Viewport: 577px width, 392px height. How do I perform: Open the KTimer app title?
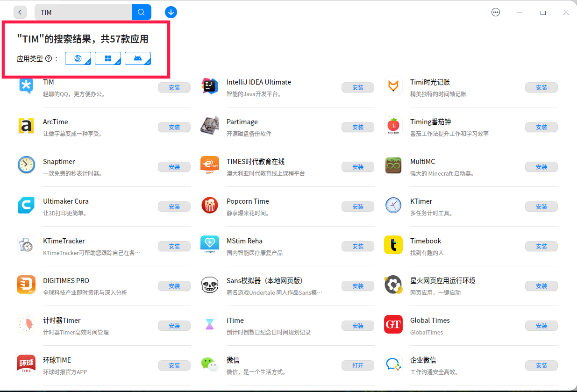click(x=421, y=201)
